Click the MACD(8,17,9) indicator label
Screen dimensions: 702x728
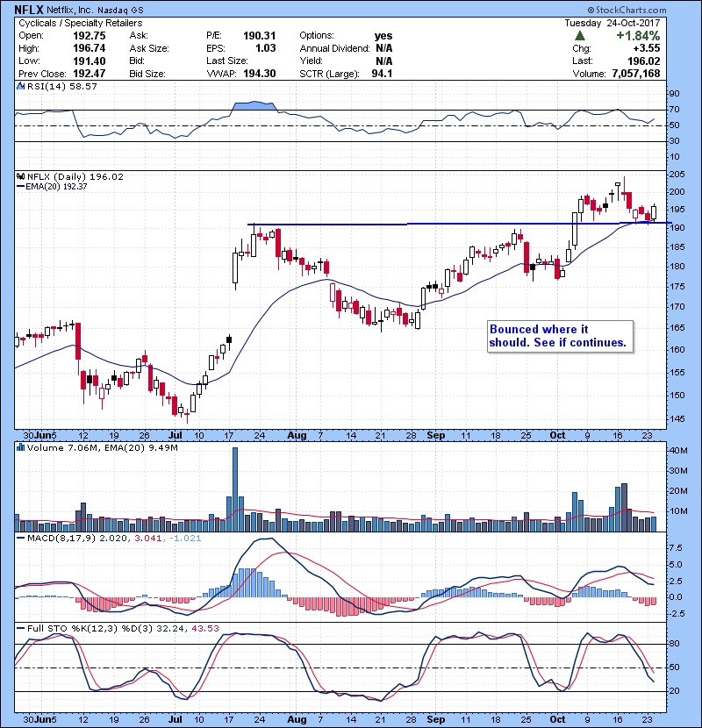pos(61,539)
